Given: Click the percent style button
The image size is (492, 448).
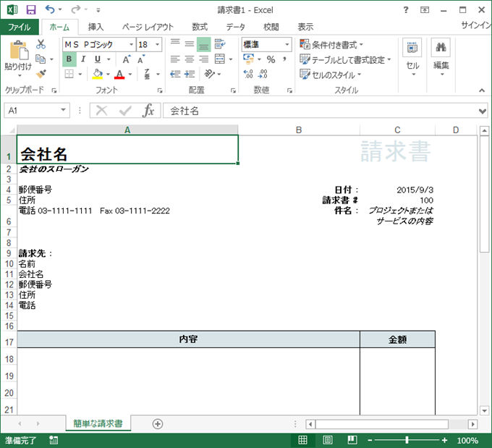Looking at the screenshot, I should coord(271,59).
